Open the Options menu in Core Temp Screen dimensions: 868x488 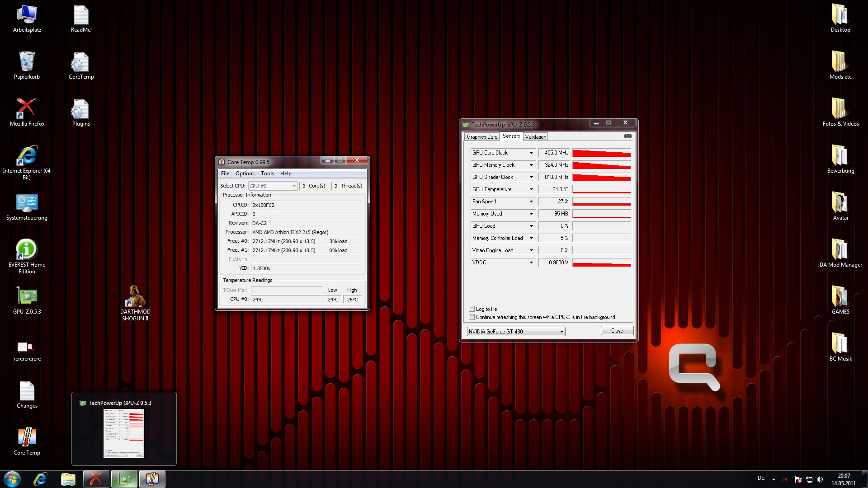coord(245,174)
